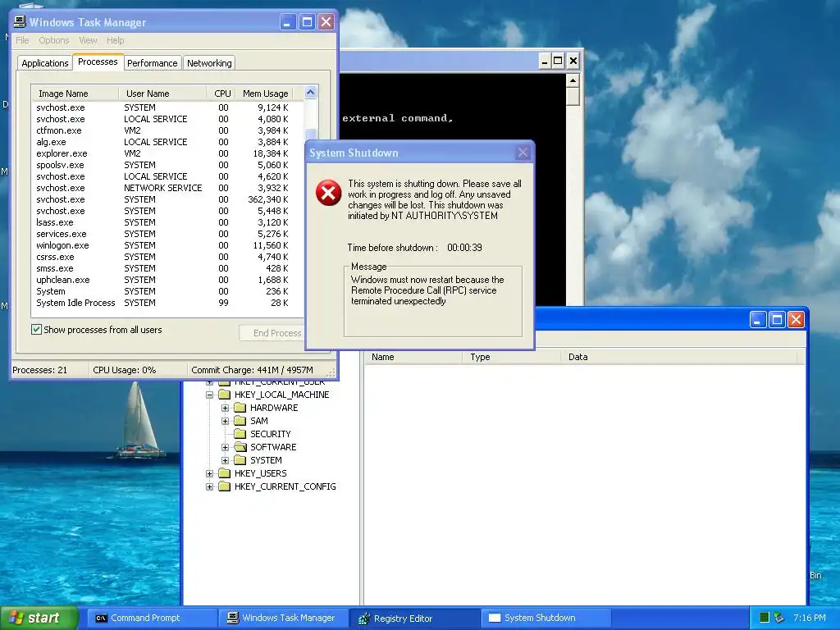
Task: Select the ctfmon.exe process row
Action: pyautogui.click(x=167, y=130)
